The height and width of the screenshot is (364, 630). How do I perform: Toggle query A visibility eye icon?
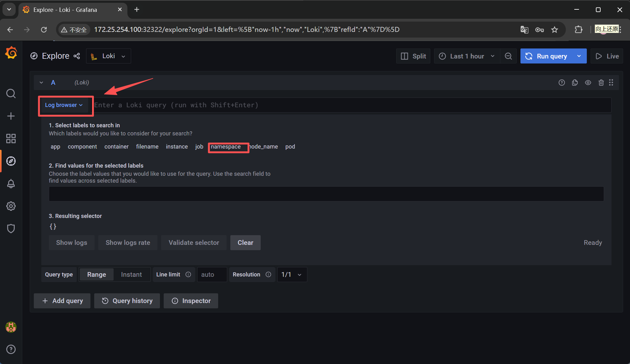tap(588, 83)
